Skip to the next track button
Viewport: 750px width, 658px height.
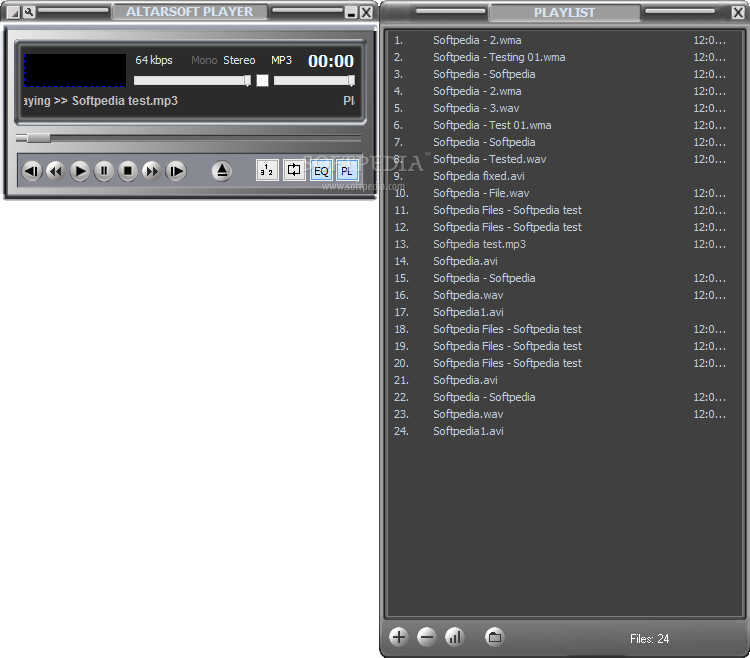[x=176, y=171]
